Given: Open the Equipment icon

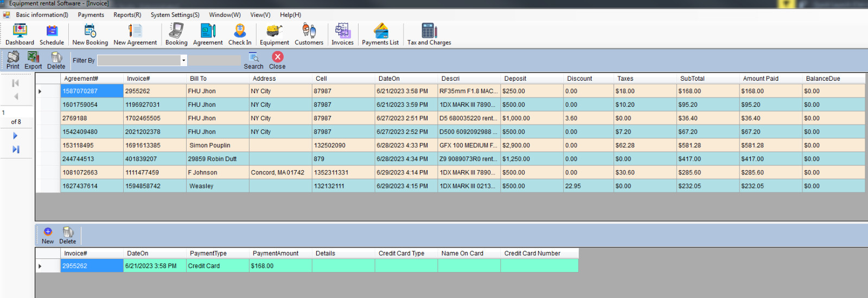Looking at the screenshot, I should [x=275, y=35].
